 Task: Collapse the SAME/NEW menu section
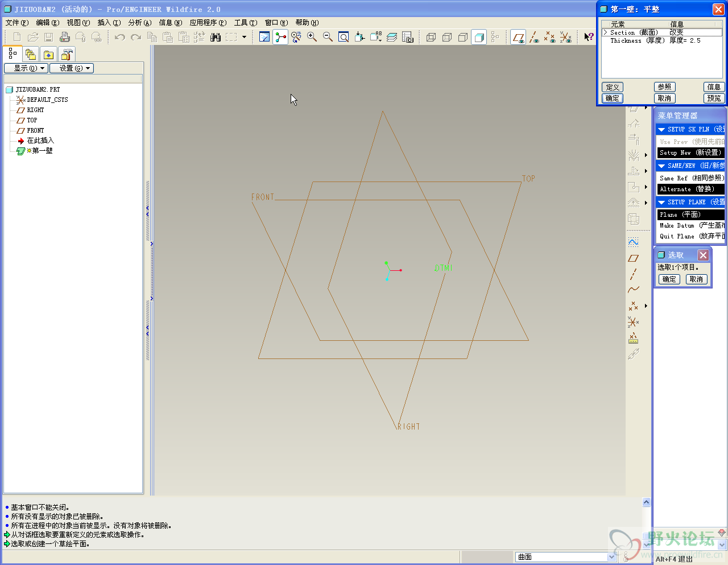661,166
